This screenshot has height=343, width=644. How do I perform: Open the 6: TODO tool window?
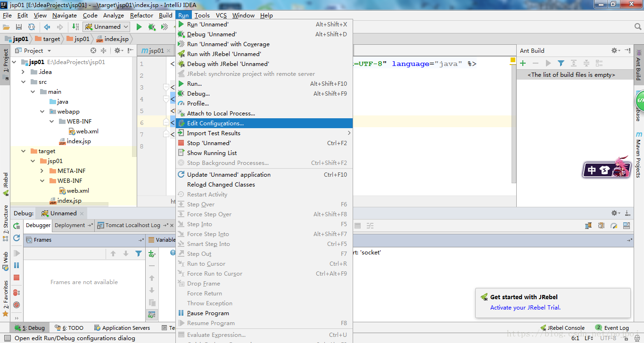click(x=69, y=328)
